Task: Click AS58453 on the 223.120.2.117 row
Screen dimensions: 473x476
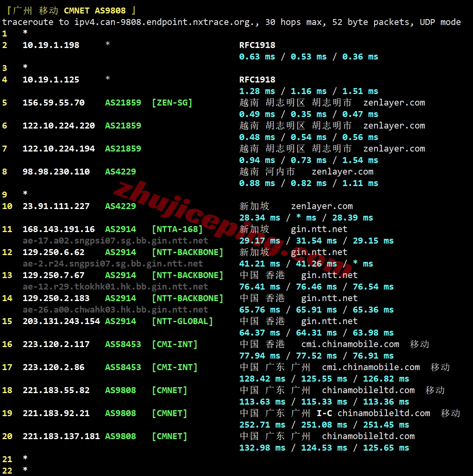Action: [x=123, y=344]
